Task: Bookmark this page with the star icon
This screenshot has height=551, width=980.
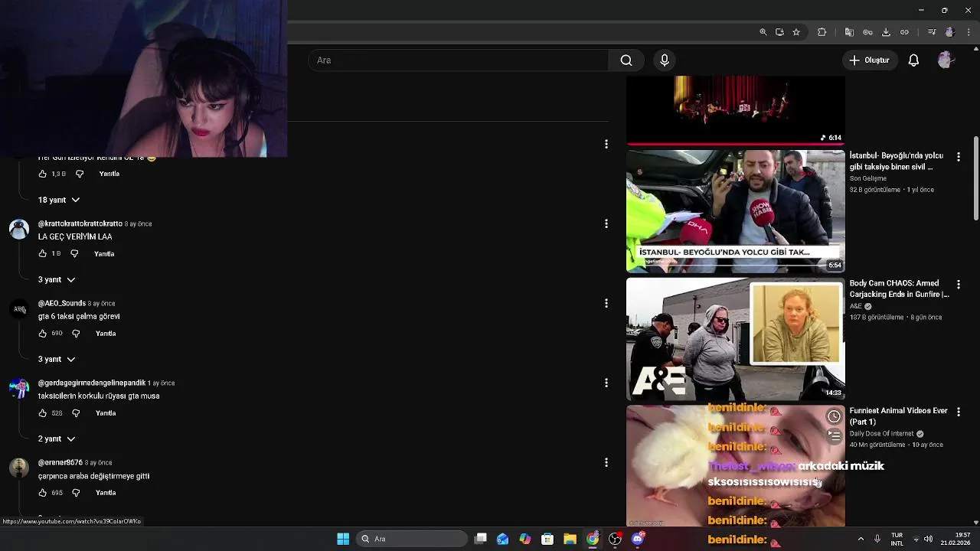Action: pos(796,32)
